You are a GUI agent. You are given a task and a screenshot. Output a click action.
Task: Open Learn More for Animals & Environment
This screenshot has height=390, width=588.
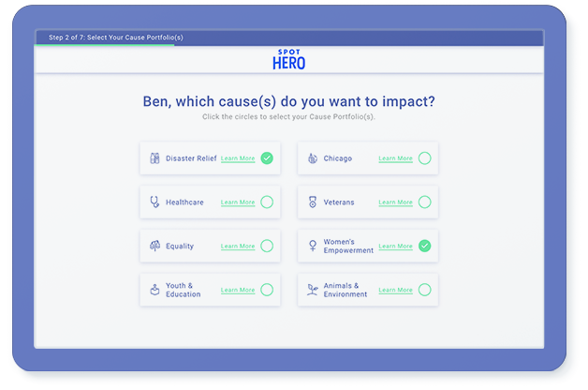pos(396,290)
